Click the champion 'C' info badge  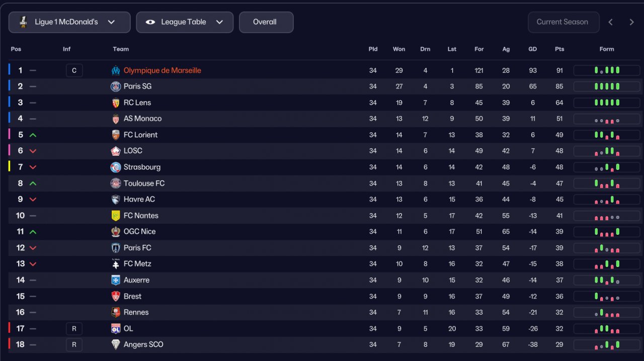click(74, 70)
